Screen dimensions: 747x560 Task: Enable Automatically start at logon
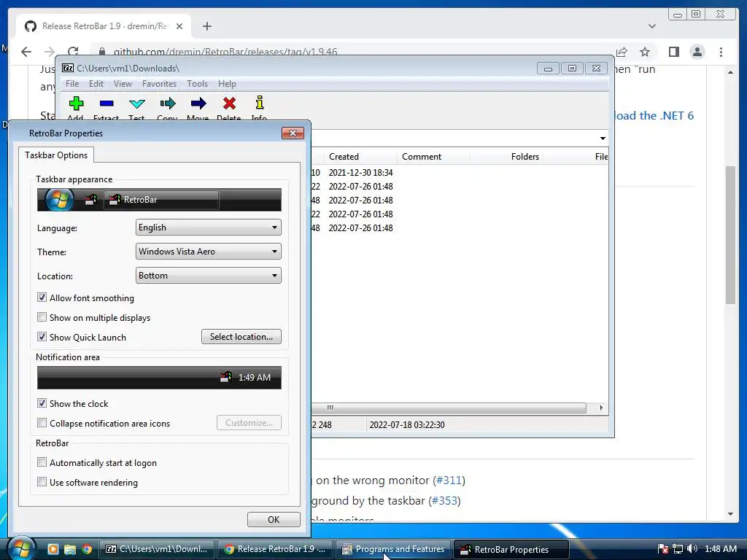(42, 462)
